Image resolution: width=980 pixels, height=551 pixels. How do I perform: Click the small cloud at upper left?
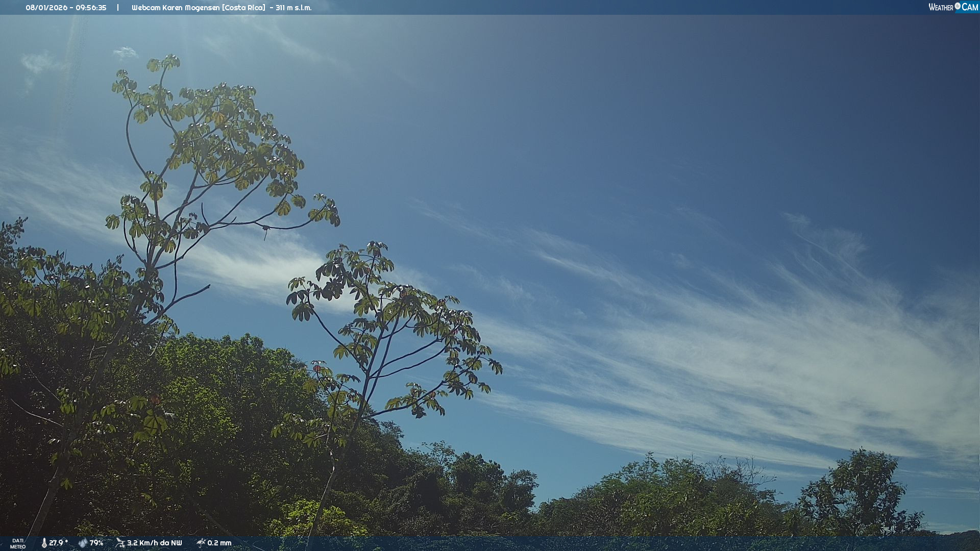click(x=125, y=53)
